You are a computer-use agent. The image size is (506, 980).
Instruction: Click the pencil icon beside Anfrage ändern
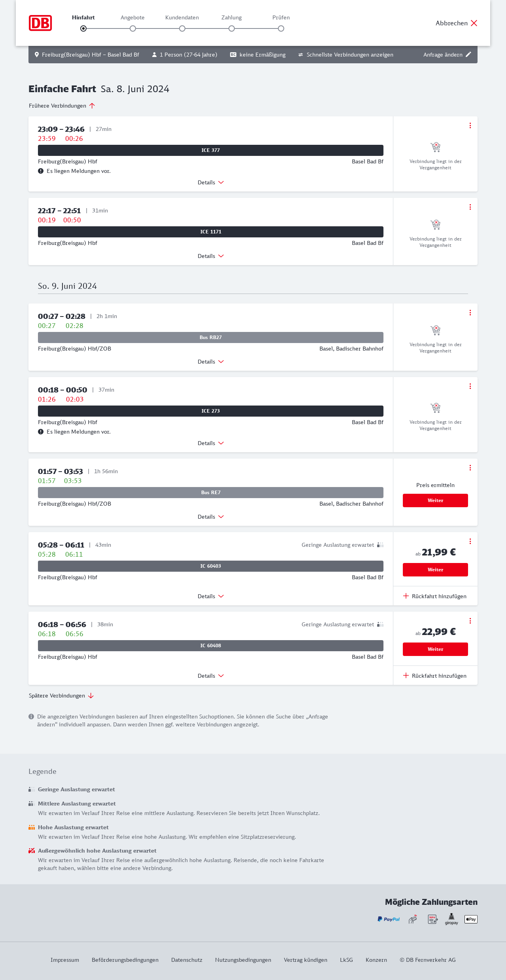click(468, 55)
